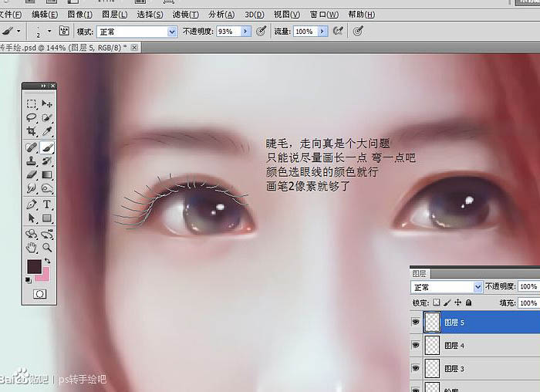
Task: Hide layer 图层 5 with eye icon
Action: 417,323
